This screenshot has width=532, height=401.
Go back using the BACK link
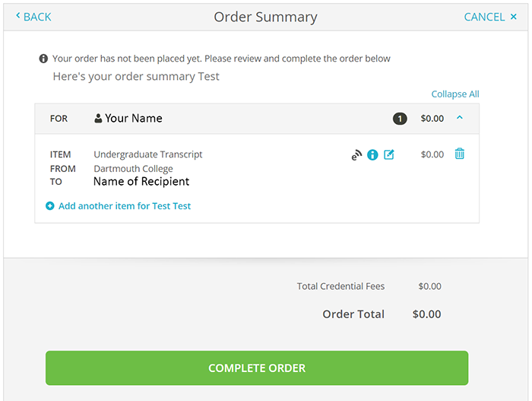(33, 17)
